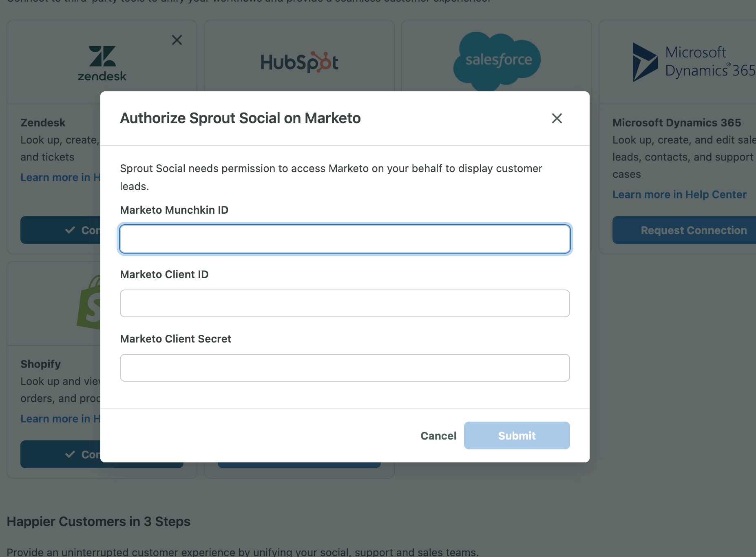Viewport: 756px width, 557px height.
Task: Click the Marketo Munchkin ID label
Action: pos(174,210)
